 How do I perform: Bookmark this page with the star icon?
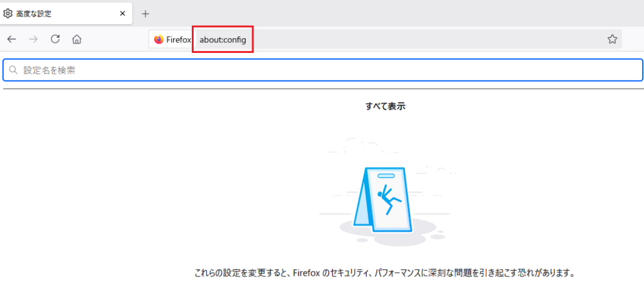point(612,40)
